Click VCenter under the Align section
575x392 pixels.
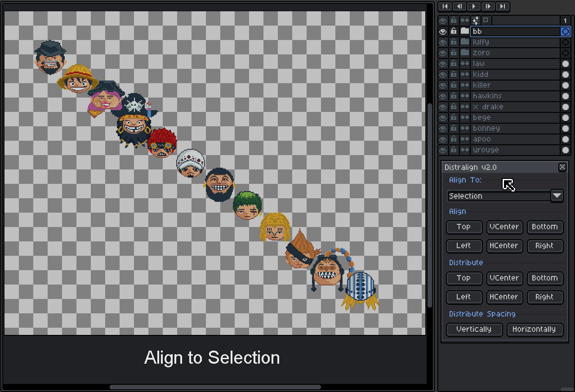pyautogui.click(x=504, y=227)
